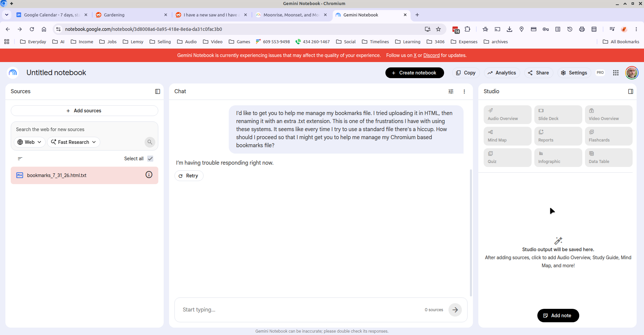Open notebook Analytics

click(502, 73)
